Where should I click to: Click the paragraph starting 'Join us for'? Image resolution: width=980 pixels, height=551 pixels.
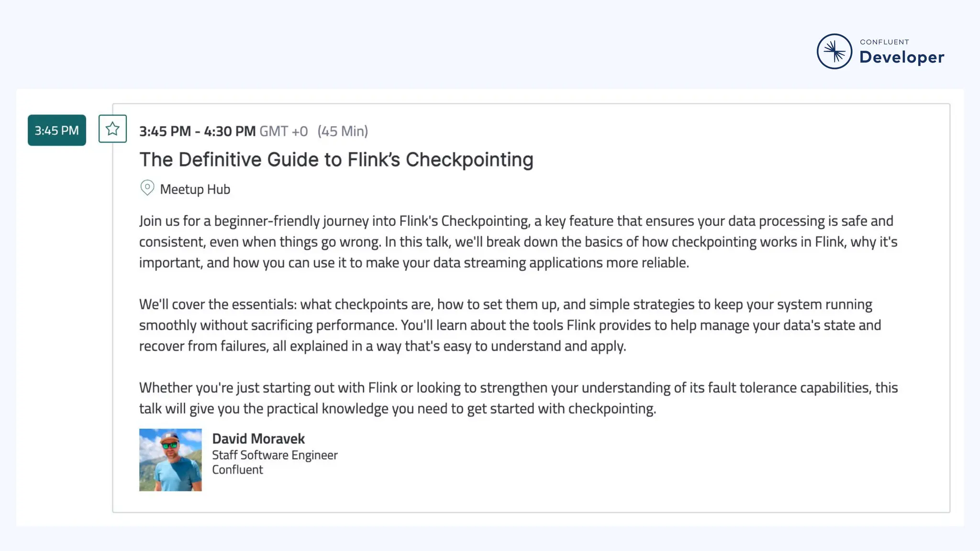(x=517, y=242)
